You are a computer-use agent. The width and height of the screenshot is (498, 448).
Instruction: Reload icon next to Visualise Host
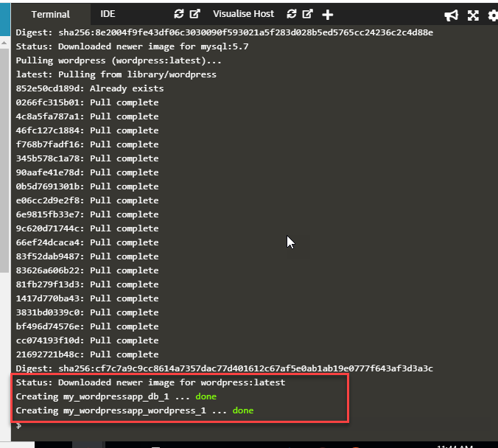(x=292, y=14)
